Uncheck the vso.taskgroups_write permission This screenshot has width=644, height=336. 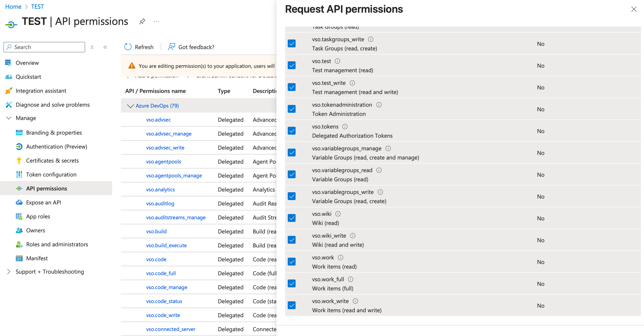coord(291,43)
